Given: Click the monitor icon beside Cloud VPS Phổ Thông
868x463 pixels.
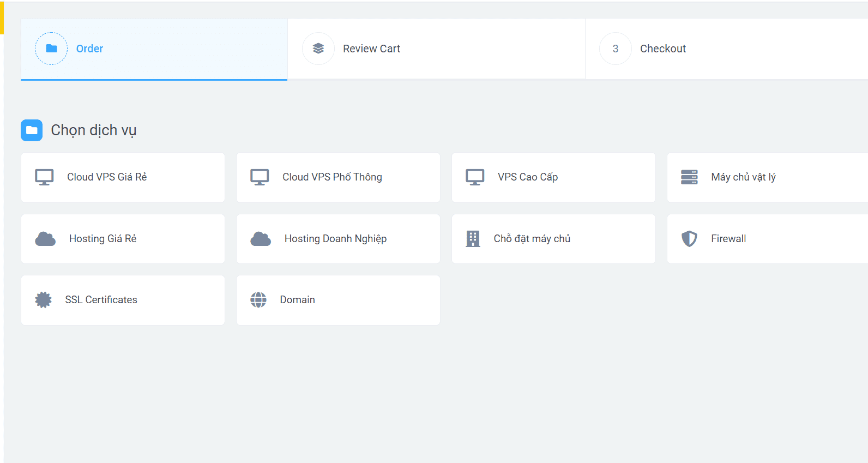Looking at the screenshot, I should (260, 177).
